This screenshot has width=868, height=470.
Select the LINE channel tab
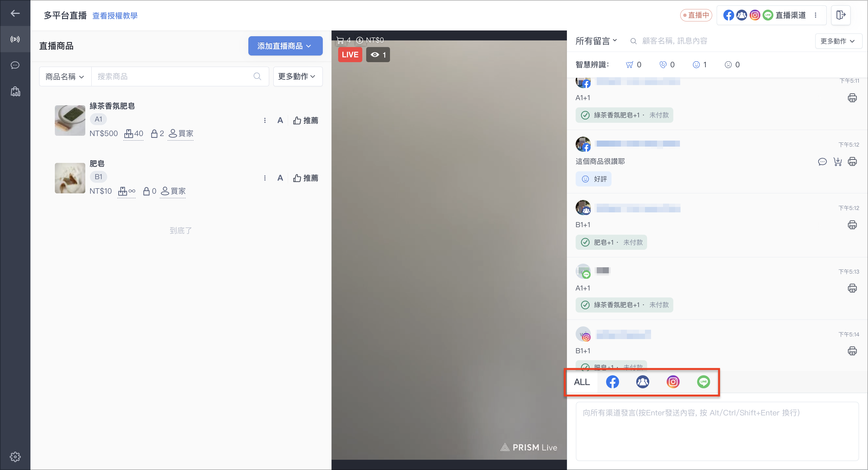[703, 382]
